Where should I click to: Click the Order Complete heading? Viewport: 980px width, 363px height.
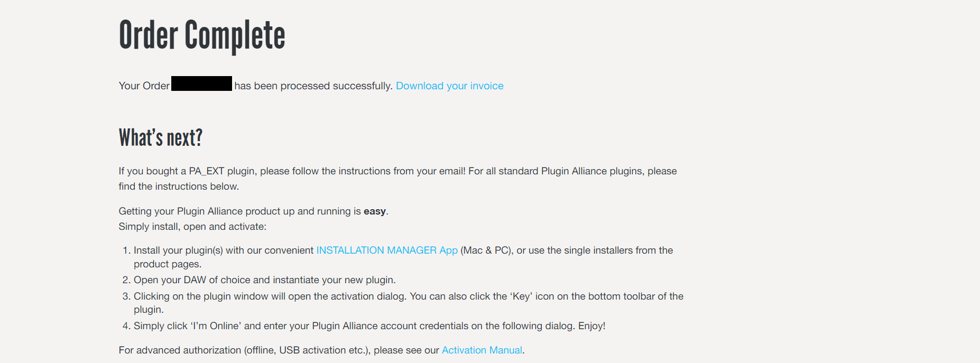[202, 35]
